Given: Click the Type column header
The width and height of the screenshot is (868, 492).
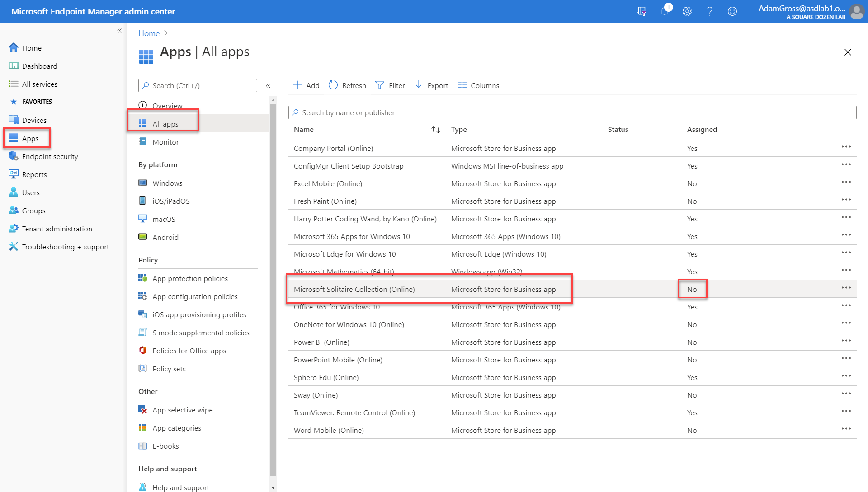Looking at the screenshot, I should 459,130.
